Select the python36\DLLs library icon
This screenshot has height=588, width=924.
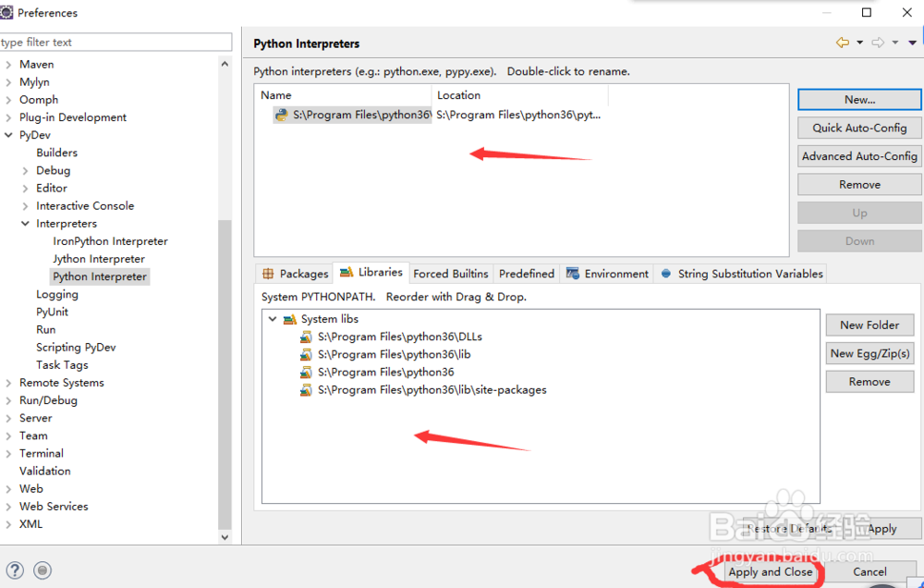click(x=306, y=337)
